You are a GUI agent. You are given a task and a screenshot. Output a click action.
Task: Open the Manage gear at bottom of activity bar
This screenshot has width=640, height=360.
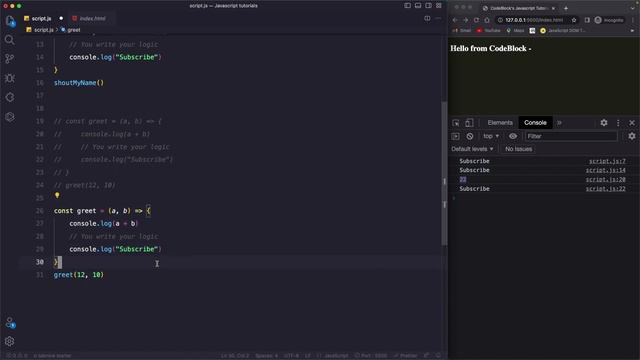tap(10, 341)
